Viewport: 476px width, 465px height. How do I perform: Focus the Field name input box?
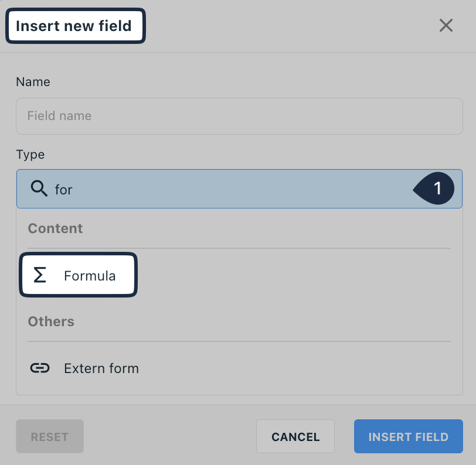coord(239,116)
